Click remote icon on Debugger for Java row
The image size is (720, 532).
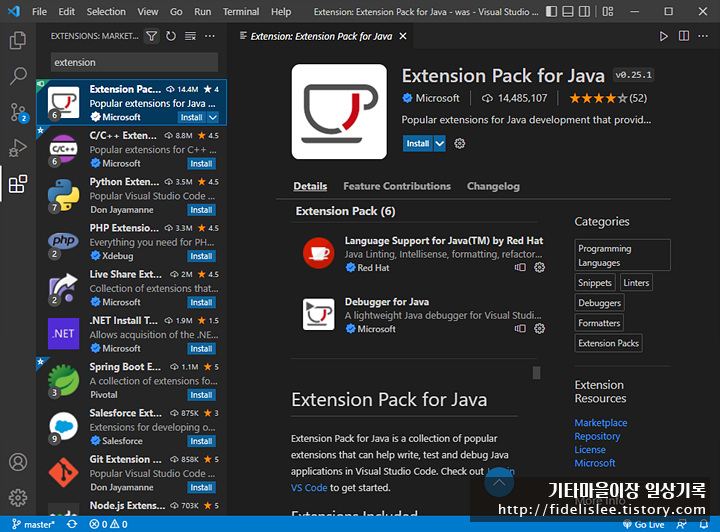point(520,329)
